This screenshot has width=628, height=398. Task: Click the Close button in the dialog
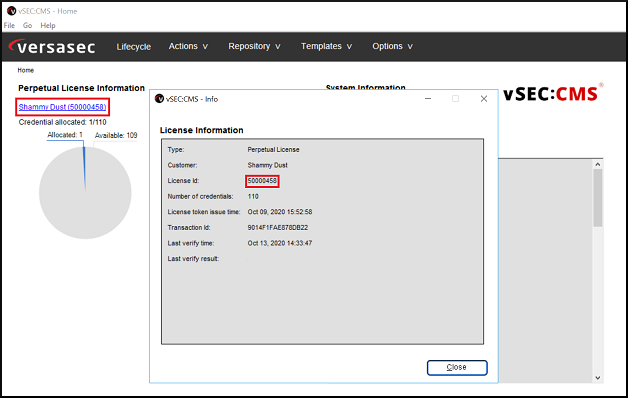pyautogui.click(x=457, y=368)
